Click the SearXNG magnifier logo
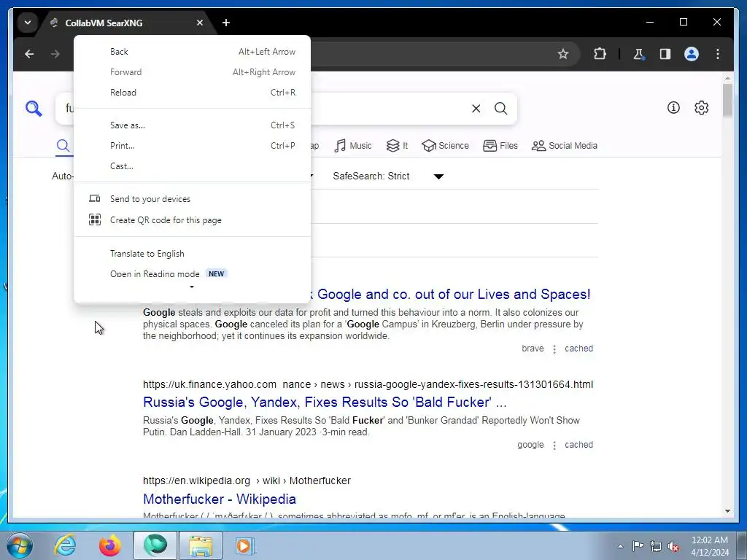This screenshot has height=560, width=747. pyautogui.click(x=34, y=109)
